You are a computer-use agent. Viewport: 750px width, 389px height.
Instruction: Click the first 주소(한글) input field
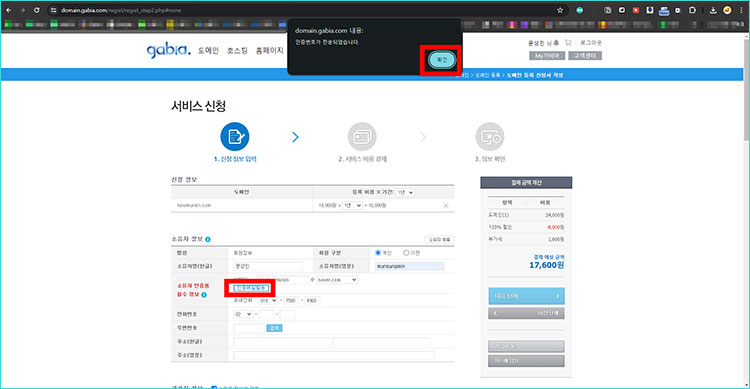pyautogui.click(x=282, y=342)
